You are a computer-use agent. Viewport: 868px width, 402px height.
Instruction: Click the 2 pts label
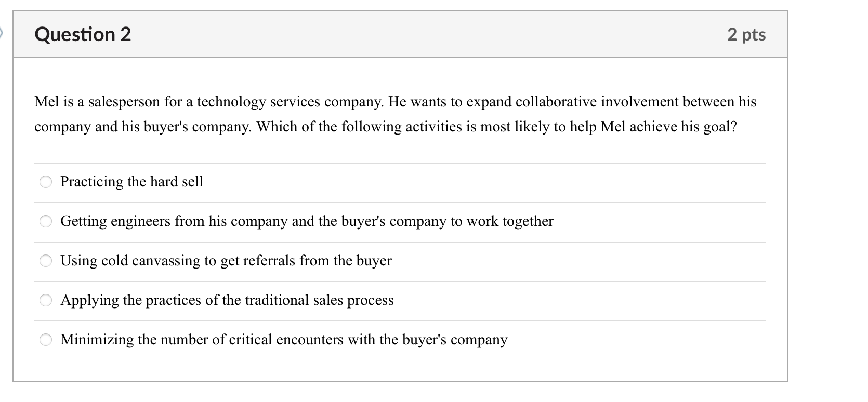[x=747, y=34]
